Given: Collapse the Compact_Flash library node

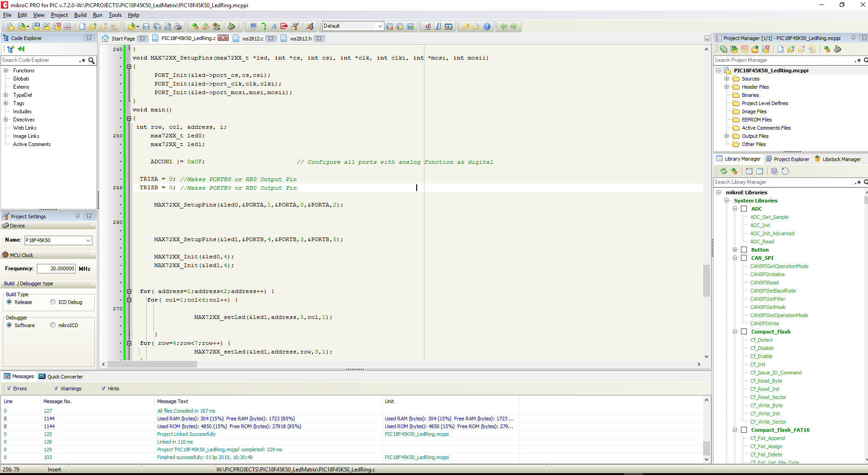Looking at the screenshot, I should [735, 332].
